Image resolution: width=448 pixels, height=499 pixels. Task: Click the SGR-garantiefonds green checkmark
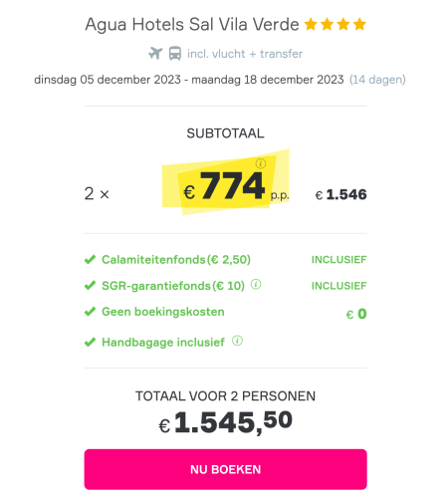(90, 286)
